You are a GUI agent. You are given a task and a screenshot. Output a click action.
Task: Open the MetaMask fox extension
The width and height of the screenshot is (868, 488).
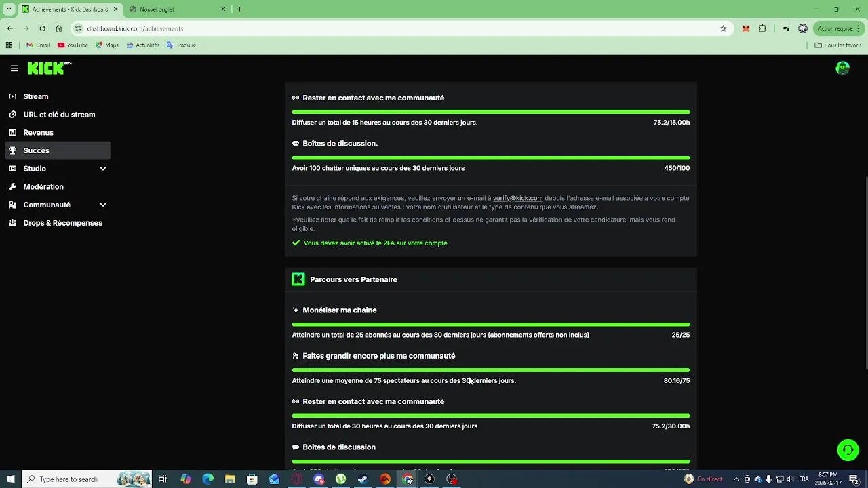click(746, 28)
